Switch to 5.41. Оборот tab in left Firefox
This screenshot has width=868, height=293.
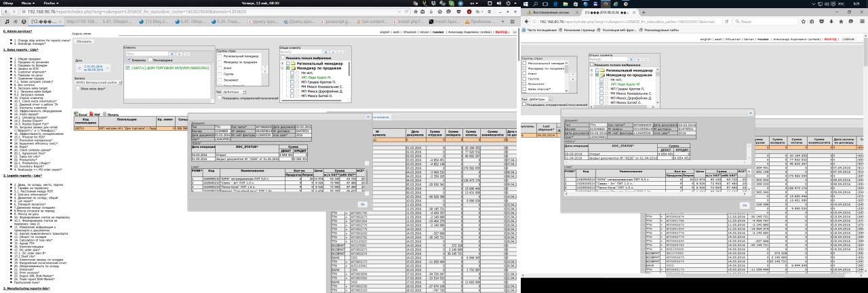(117, 22)
